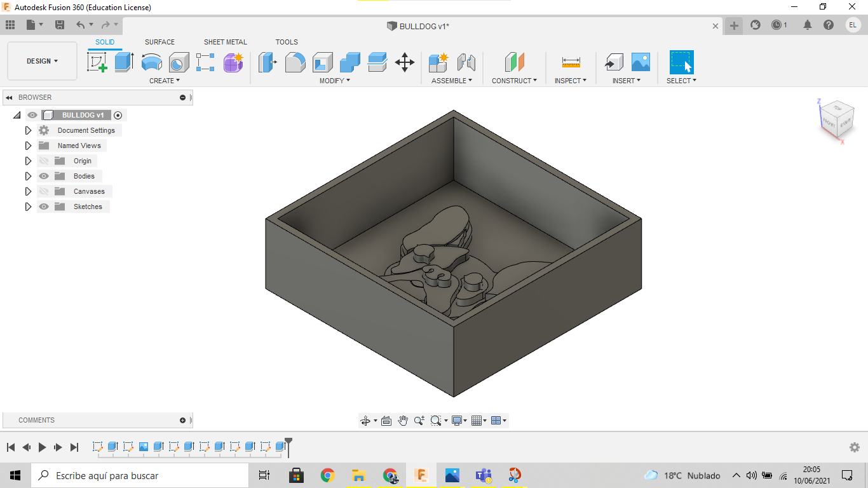Select the Create Sketch tool
Viewport: 868px width, 488px height.
click(x=97, y=62)
